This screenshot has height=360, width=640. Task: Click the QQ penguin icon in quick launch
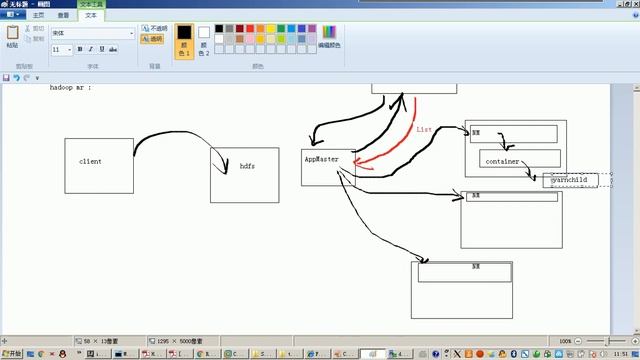(62, 354)
